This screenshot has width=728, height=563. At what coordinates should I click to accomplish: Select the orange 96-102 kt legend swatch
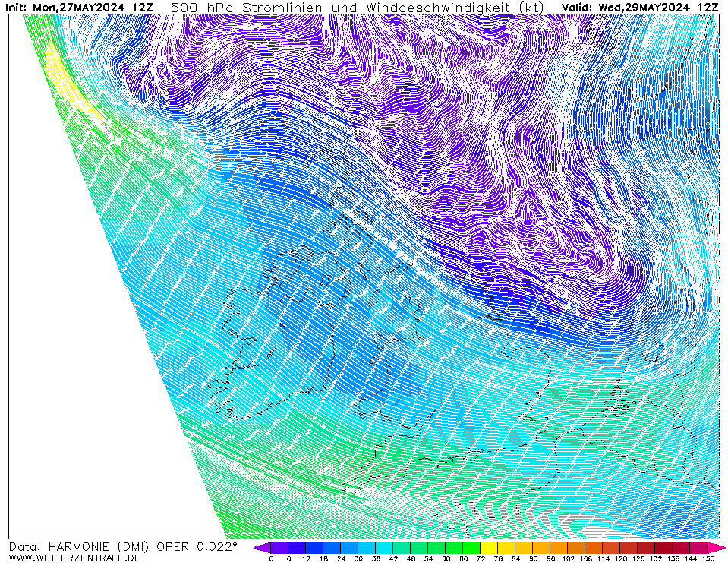click(x=559, y=548)
